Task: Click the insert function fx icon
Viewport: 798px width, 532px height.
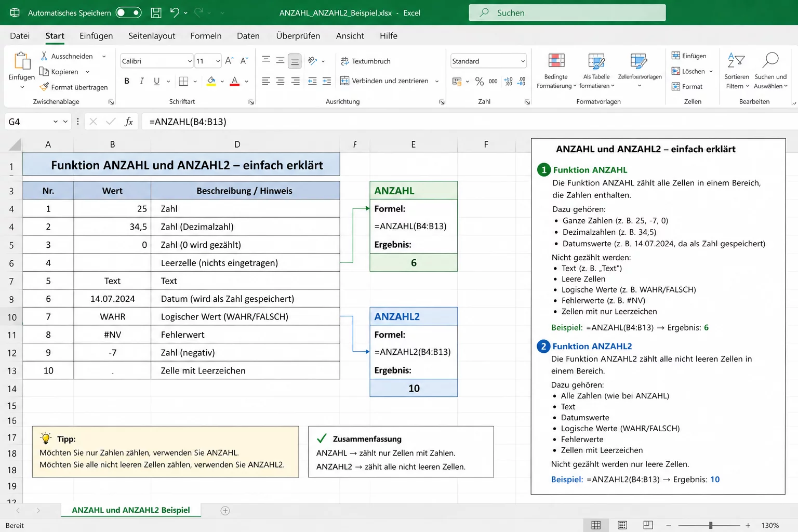Action: click(x=129, y=122)
